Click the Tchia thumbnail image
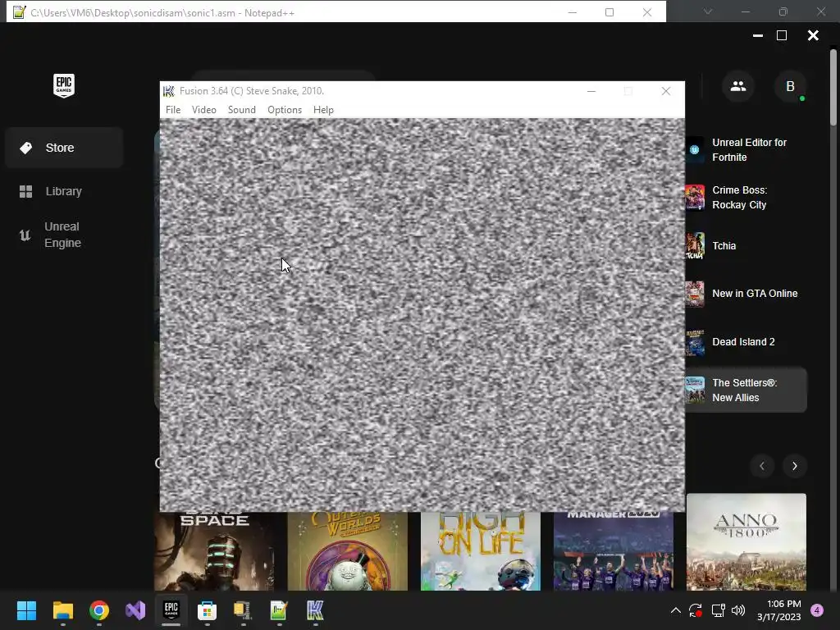 point(695,246)
